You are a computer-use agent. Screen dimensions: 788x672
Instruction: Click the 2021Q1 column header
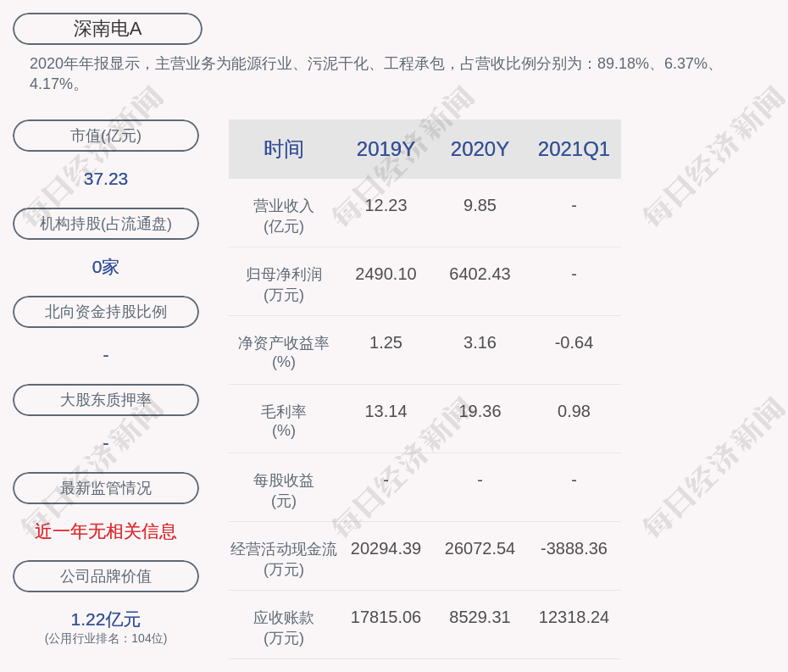tap(574, 149)
